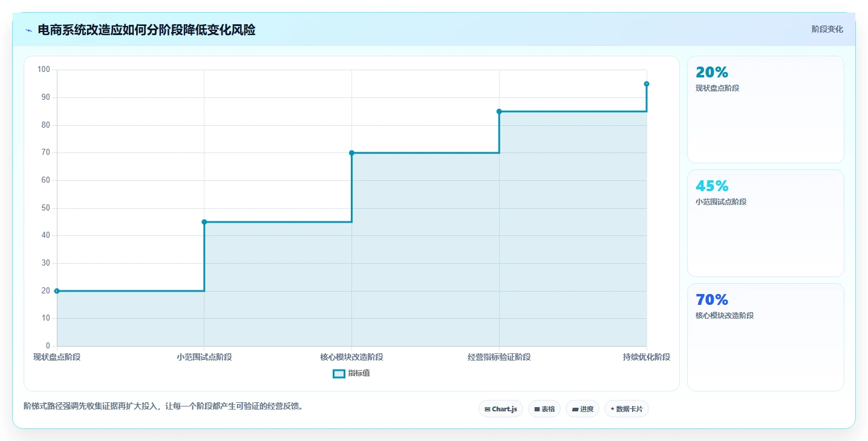Click the y-axis value 100

pyautogui.click(x=44, y=70)
